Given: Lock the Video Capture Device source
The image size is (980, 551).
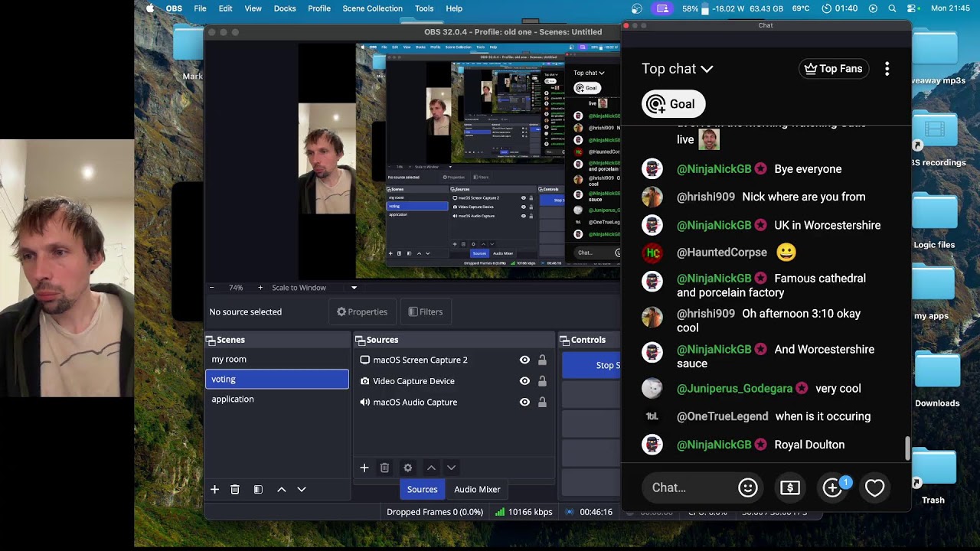Looking at the screenshot, I should point(542,381).
